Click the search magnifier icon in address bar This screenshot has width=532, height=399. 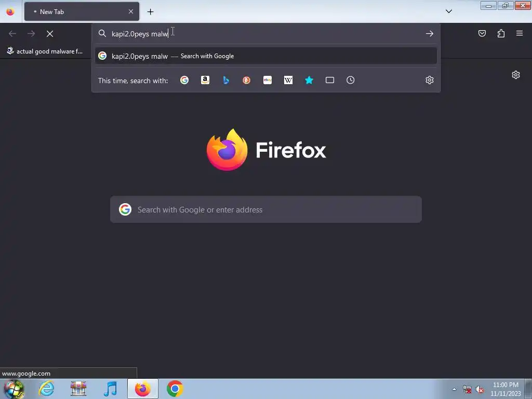tap(102, 33)
